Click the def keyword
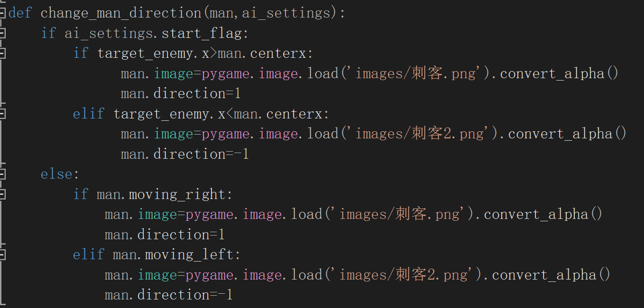 (20, 13)
